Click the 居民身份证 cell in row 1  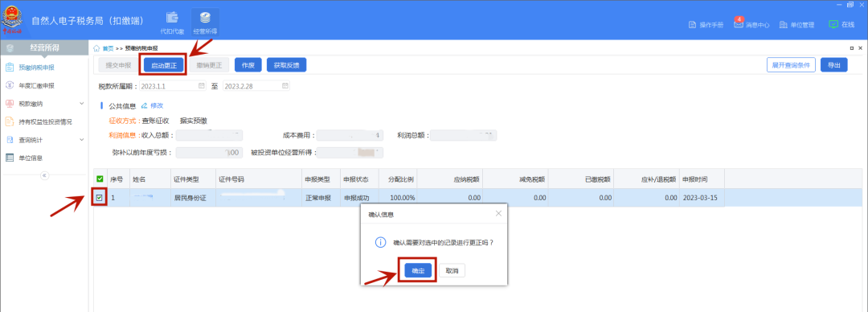(x=193, y=197)
